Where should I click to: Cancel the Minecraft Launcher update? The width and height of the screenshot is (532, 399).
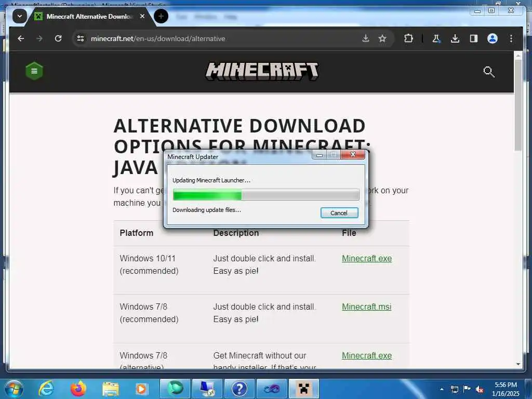[x=339, y=212]
